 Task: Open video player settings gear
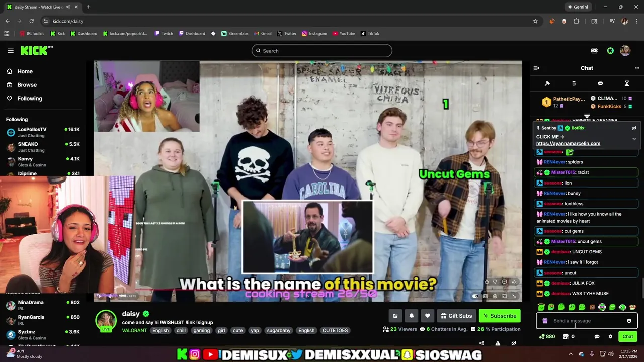click(x=495, y=296)
